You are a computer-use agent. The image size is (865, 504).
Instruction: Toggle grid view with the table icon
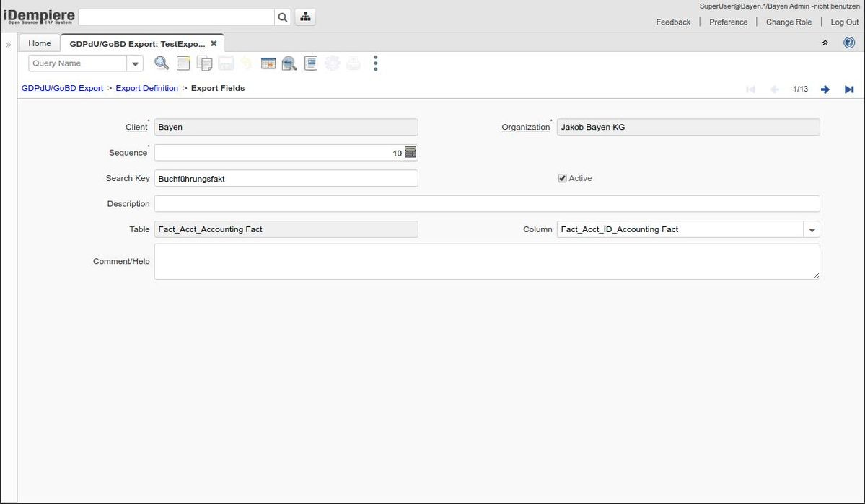pyautogui.click(x=268, y=63)
